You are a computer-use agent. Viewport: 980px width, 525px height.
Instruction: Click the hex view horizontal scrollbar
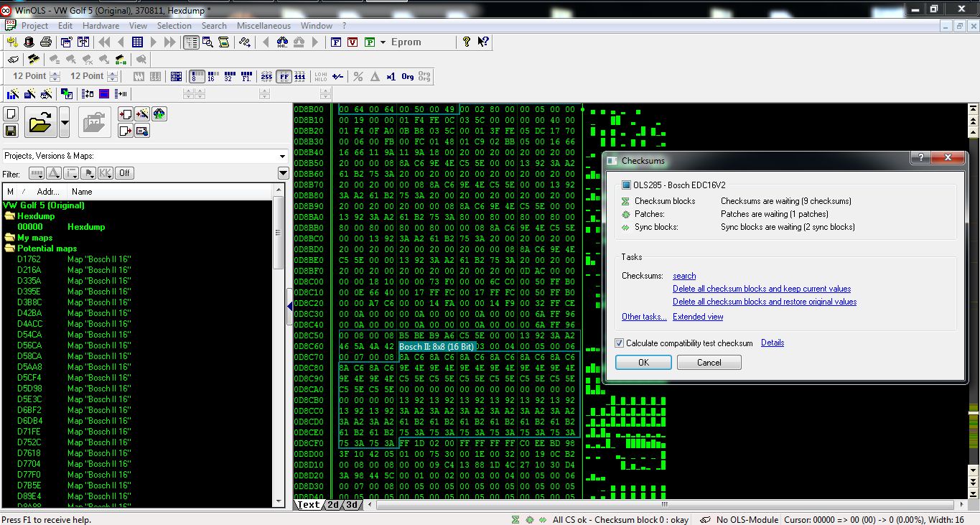point(664,505)
